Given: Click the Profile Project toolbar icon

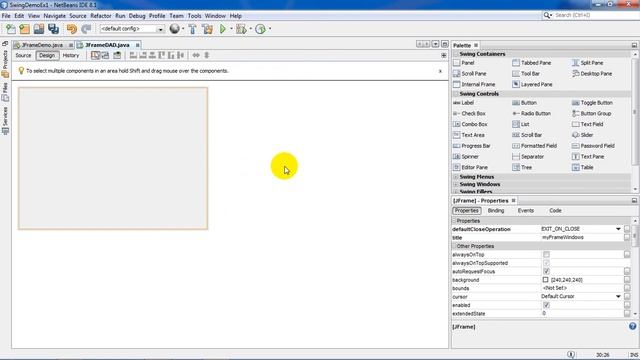Looking at the screenshot, I should point(260,29).
